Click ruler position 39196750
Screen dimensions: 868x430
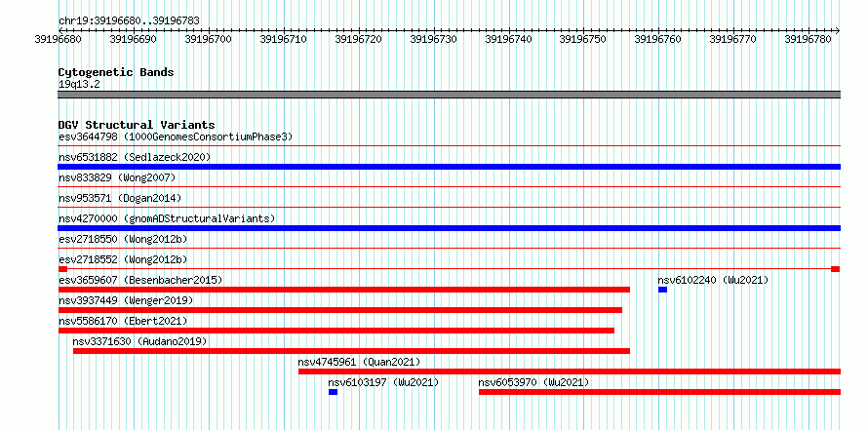[583, 39]
